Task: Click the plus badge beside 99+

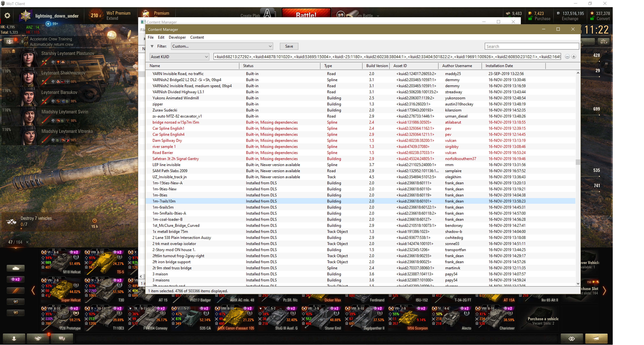Action: (48, 23)
